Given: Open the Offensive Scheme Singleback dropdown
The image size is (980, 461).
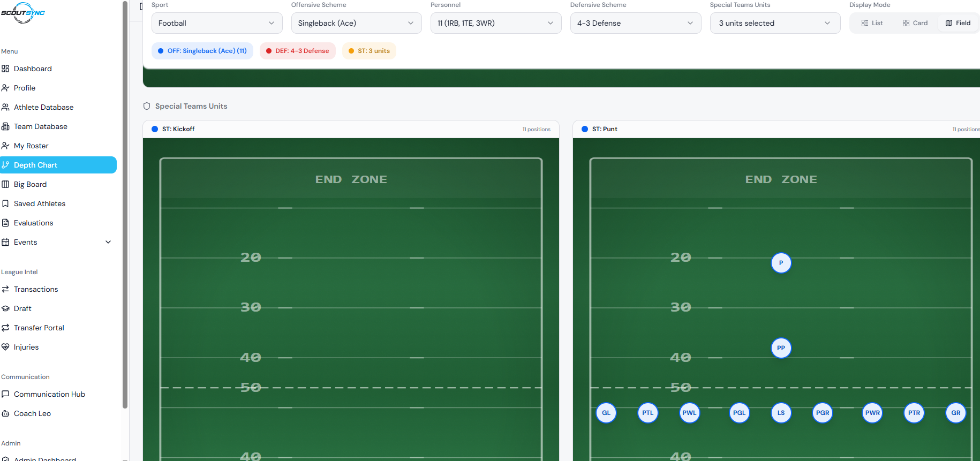Looking at the screenshot, I should click(x=356, y=23).
